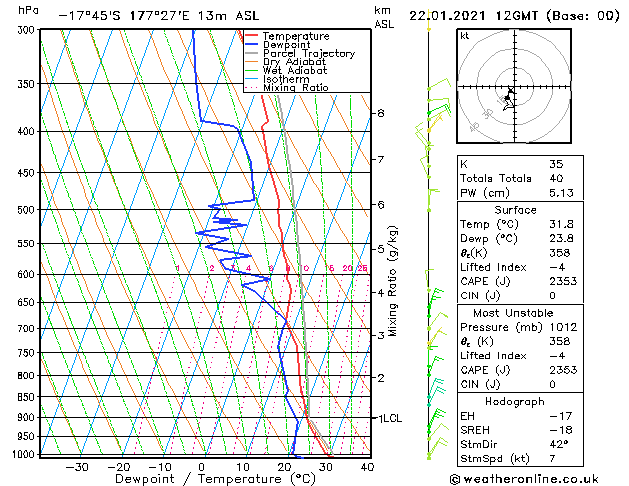Viewport: 629px width, 486px height.
Task: Click the Wet Adiabat legend entry
Action: point(286,71)
